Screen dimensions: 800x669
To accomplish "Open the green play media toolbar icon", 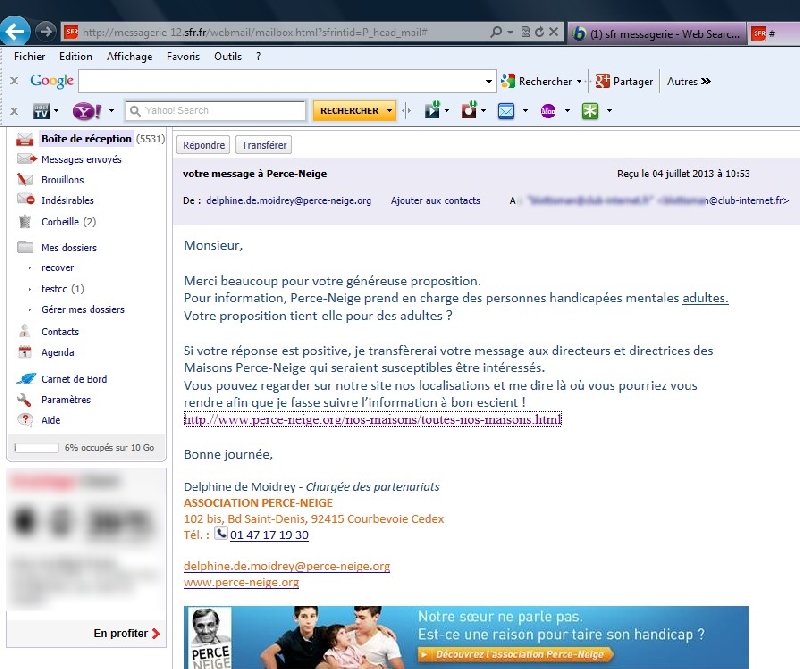I will [x=433, y=110].
